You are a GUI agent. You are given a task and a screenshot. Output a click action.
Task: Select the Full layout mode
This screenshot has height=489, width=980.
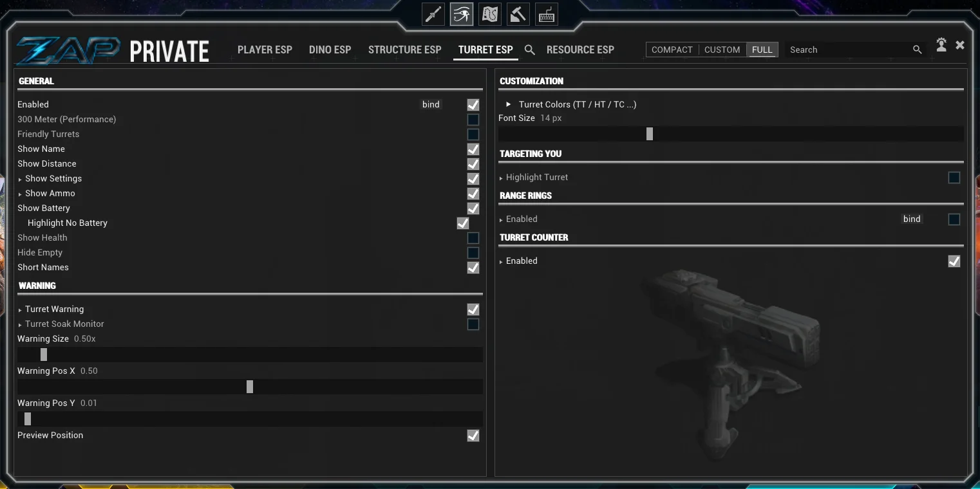tap(762, 50)
